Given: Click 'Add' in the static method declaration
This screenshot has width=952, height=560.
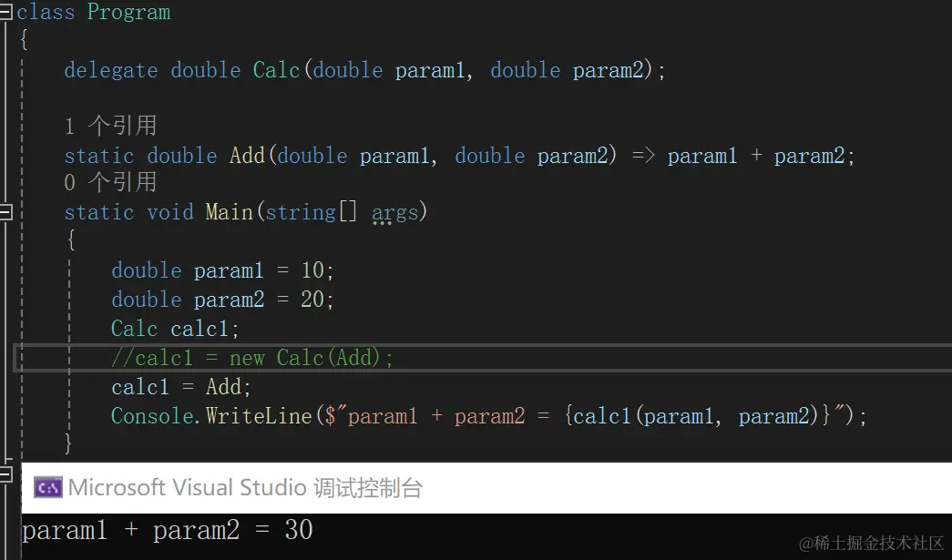Looking at the screenshot, I should (247, 156).
